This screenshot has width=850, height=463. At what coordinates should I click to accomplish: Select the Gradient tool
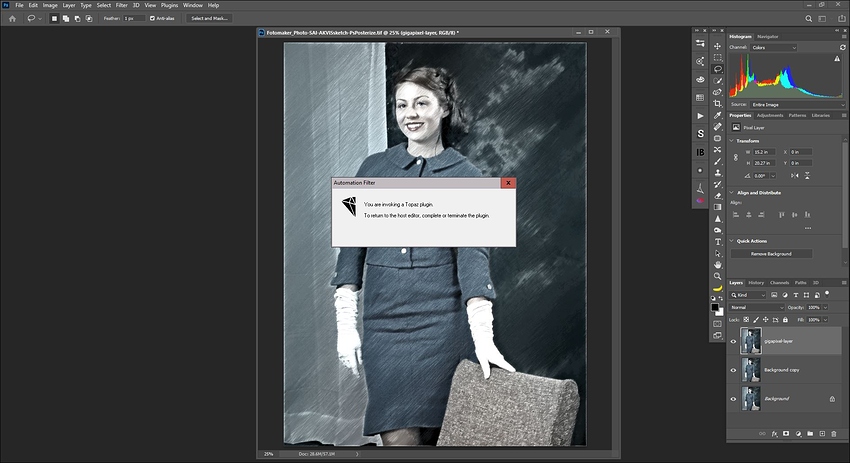tap(718, 207)
